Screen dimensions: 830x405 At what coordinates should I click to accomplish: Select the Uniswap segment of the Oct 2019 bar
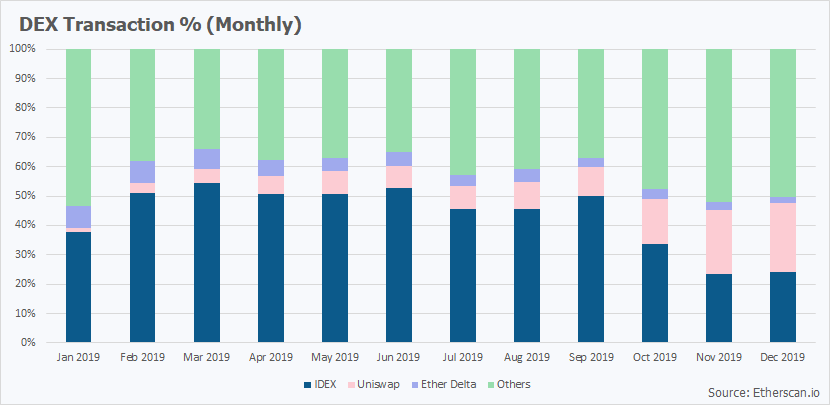[x=654, y=221]
